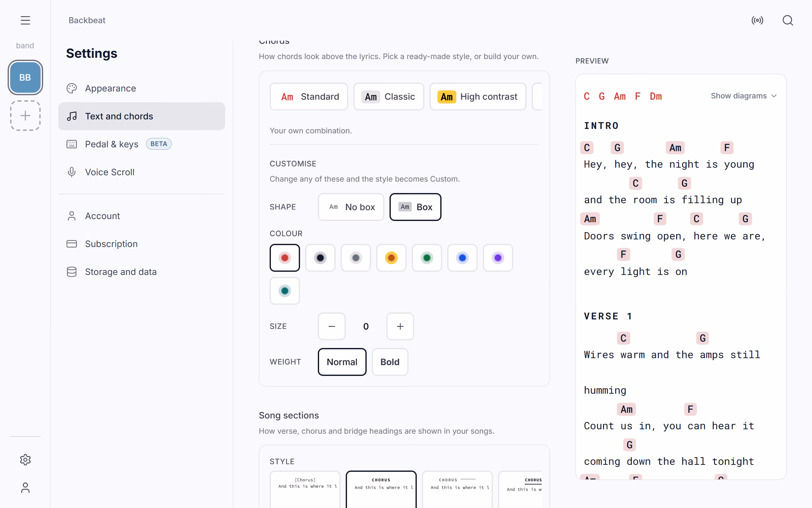Click the Dm chord in preview header
This screenshot has width=812, height=508.
click(x=656, y=97)
